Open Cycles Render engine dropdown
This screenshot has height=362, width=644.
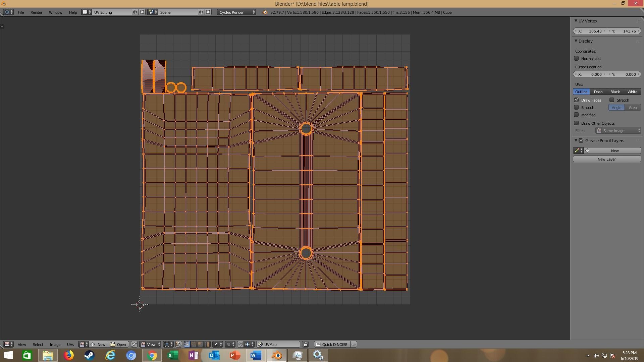pyautogui.click(x=236, y=12)
